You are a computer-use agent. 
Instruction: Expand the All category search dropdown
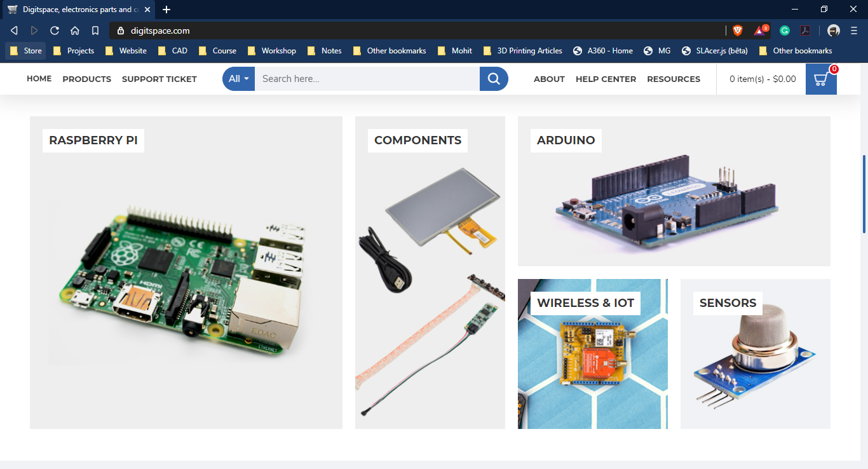coord(238,79)
